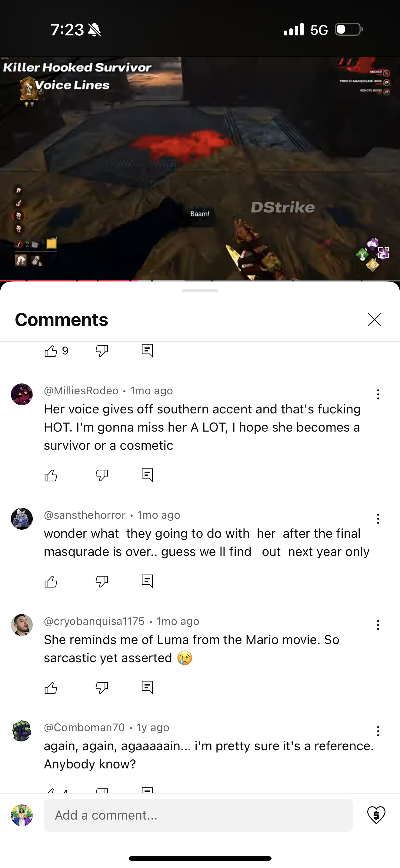Close the Comments panel
Viewport: 400px width, 868px height.
click(374, 319)
